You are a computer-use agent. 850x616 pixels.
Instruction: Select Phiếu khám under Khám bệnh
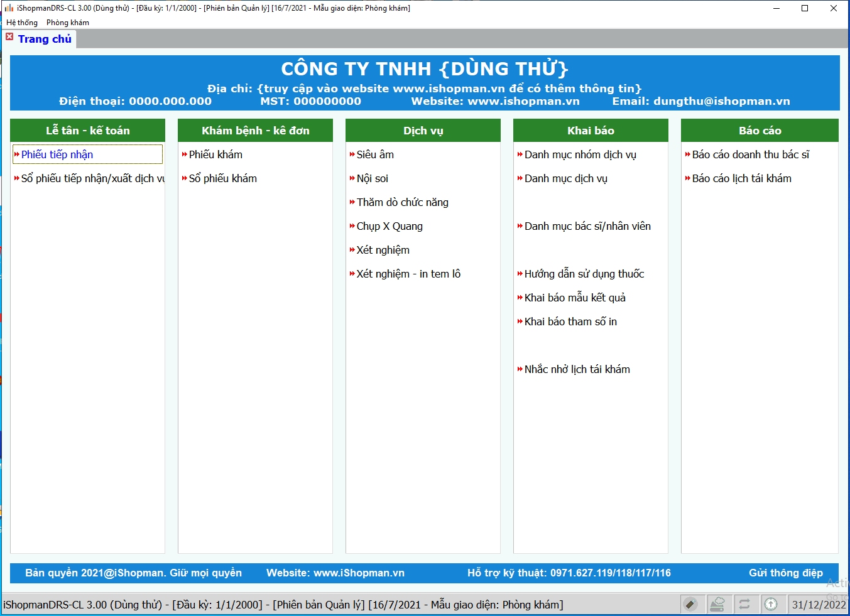pos(215,154)
